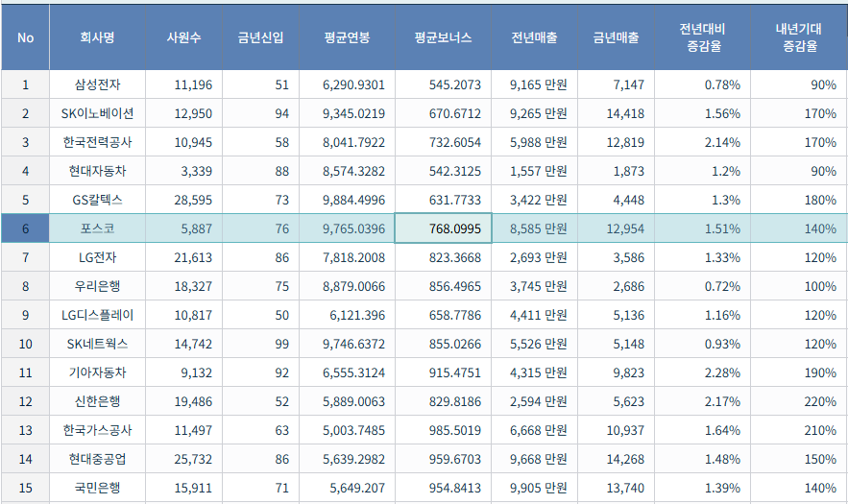Viewport: 848px width, 504px height.
Task: Click the 3,339 employee count cell
Action: pos(183,171)
